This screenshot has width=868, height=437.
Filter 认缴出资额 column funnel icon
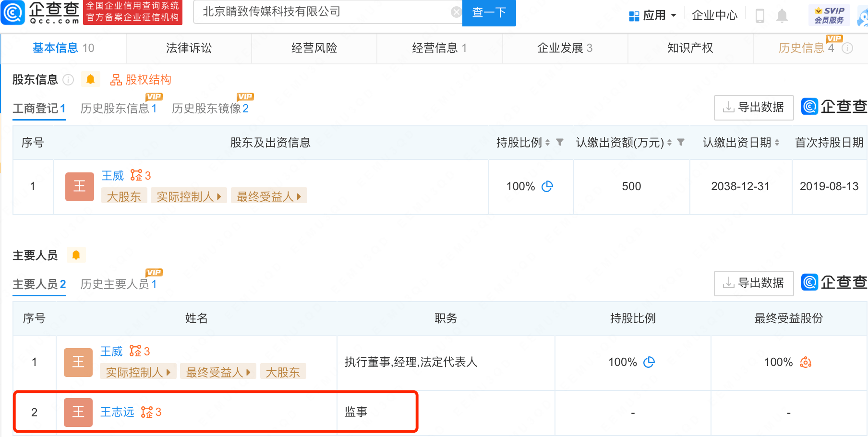click(x=681, y=142)
